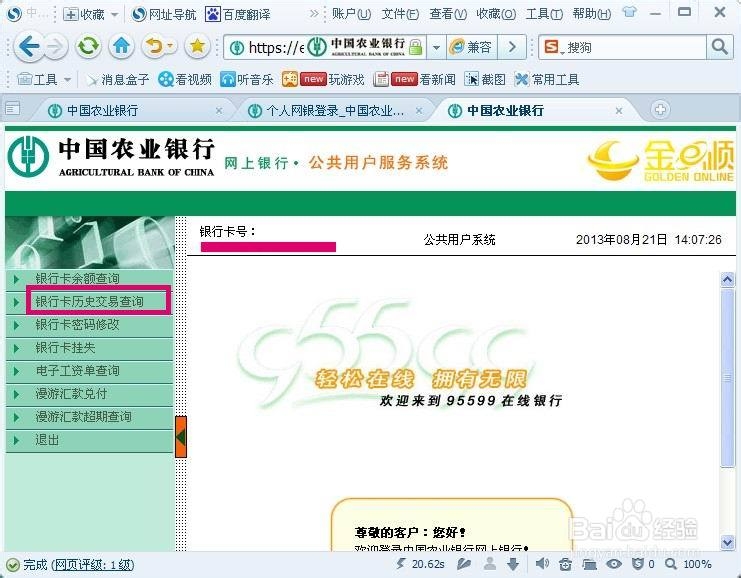Open the 账户(U) menu

pos(351,14)
